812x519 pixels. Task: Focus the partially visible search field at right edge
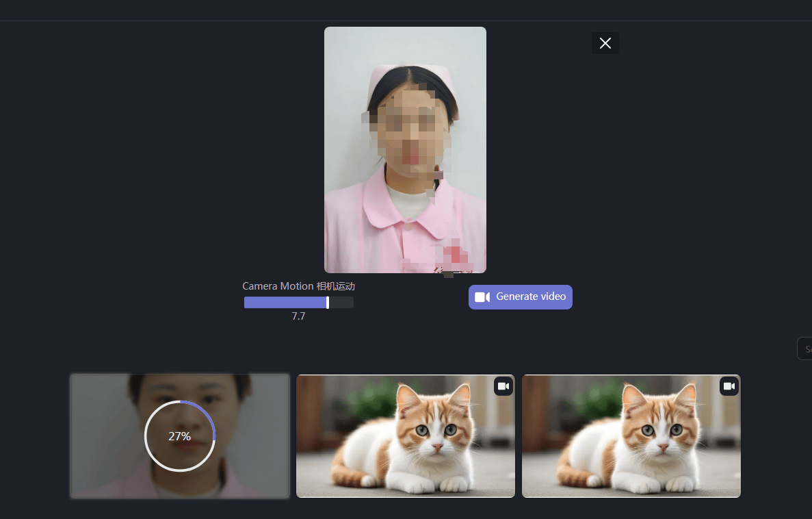tap(805, 349)
